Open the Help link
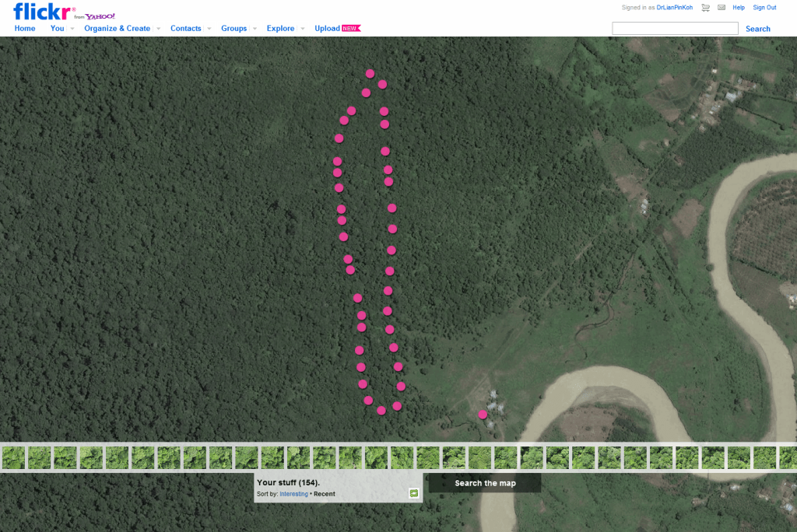 [739, 8]
